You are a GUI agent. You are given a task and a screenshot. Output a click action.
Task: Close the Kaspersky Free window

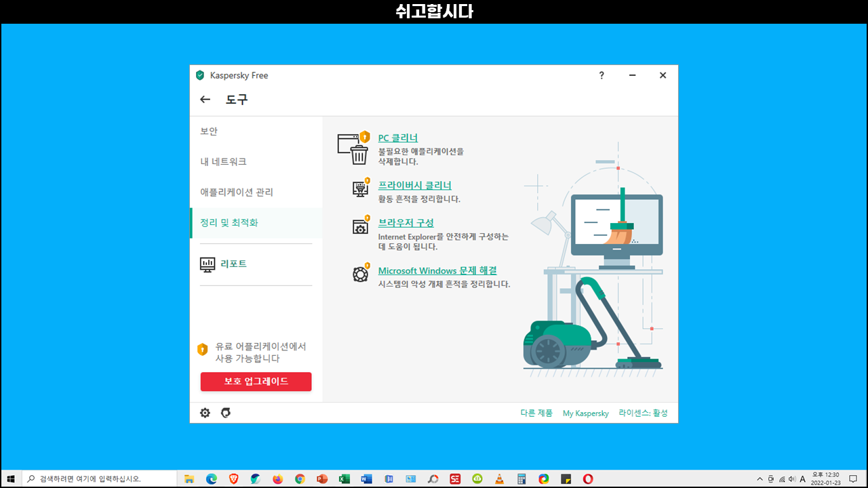pos(663,75)
